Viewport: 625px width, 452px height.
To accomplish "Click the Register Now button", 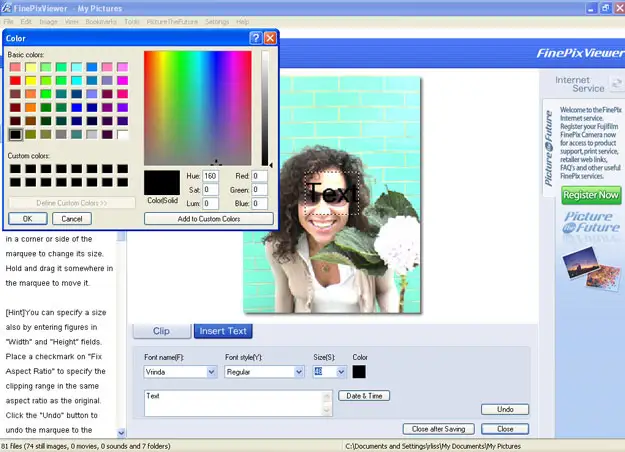I will [x=591, y=195].
